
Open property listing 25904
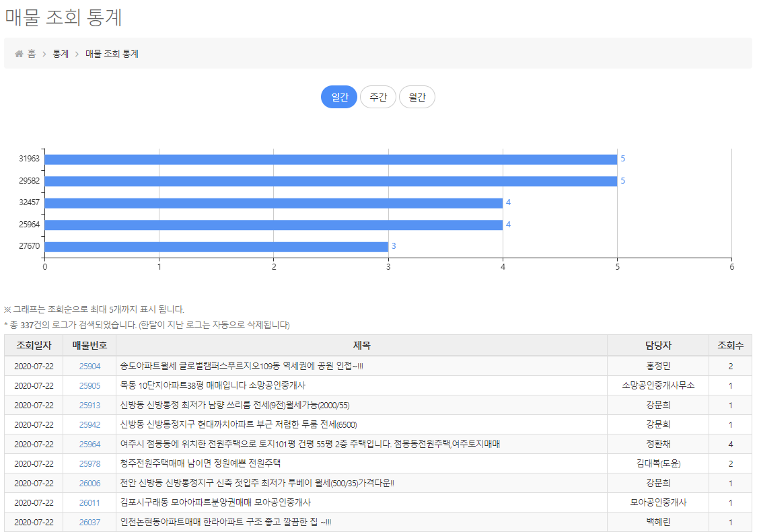pyautogui.click(x=89, y=365)
